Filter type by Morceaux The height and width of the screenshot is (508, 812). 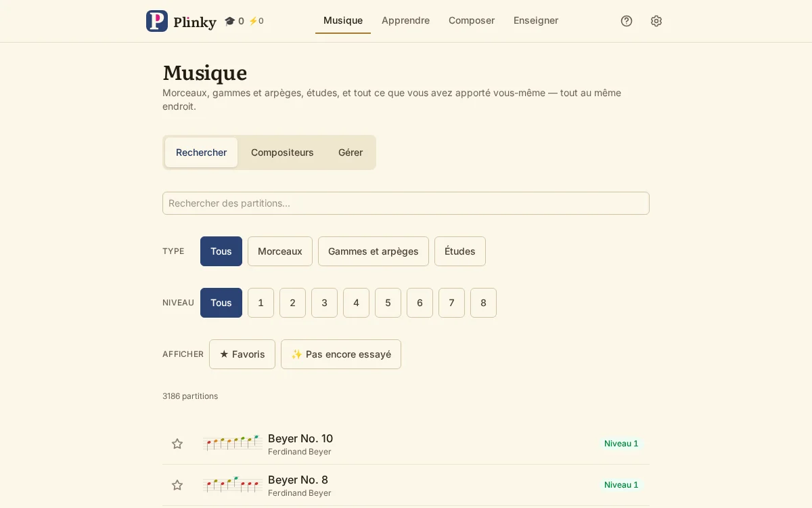280,251
